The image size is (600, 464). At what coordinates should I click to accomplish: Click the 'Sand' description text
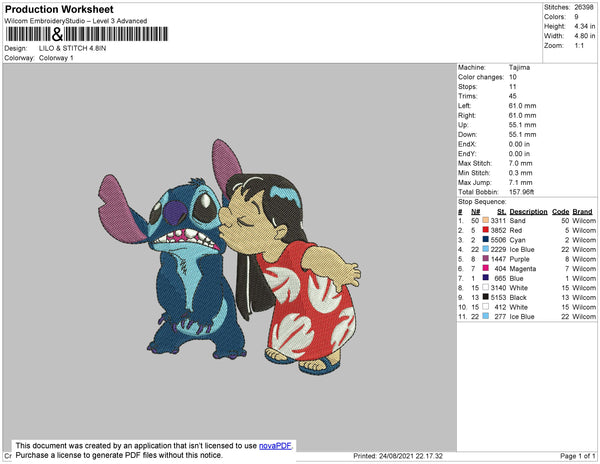[x=517, y=221]
